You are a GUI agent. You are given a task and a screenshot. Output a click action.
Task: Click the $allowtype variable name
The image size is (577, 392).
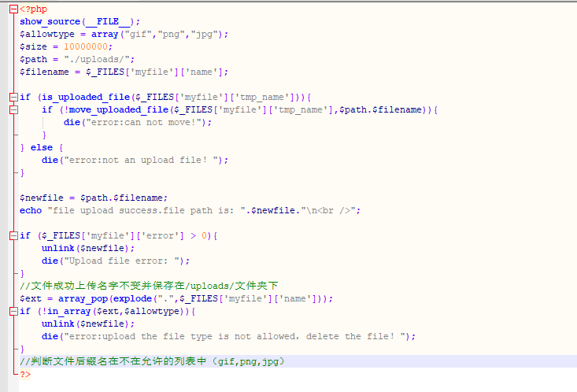click(47, 34)
